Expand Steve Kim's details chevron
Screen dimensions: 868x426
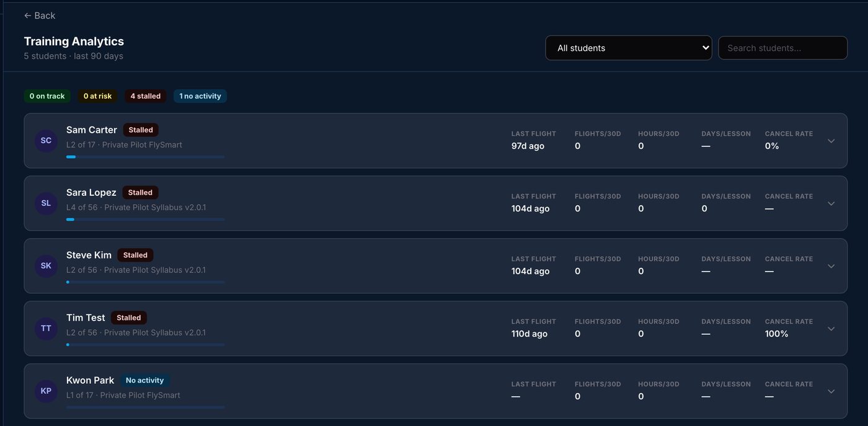831,266
